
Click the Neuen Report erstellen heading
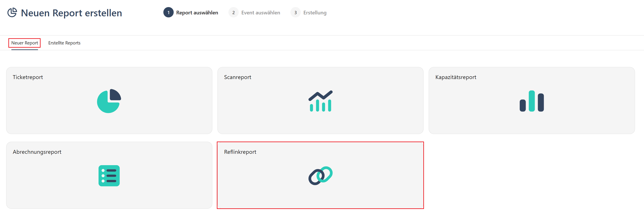pos(71,13)
